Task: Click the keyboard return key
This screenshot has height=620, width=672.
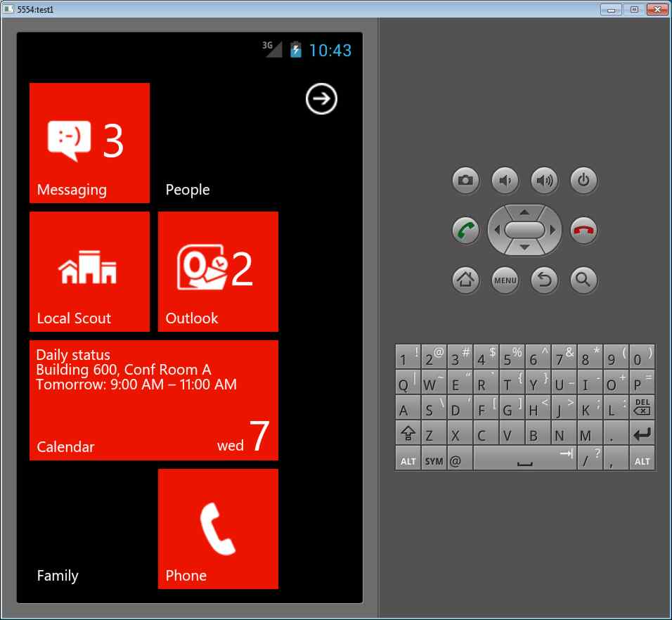Action: coord(642,433)
